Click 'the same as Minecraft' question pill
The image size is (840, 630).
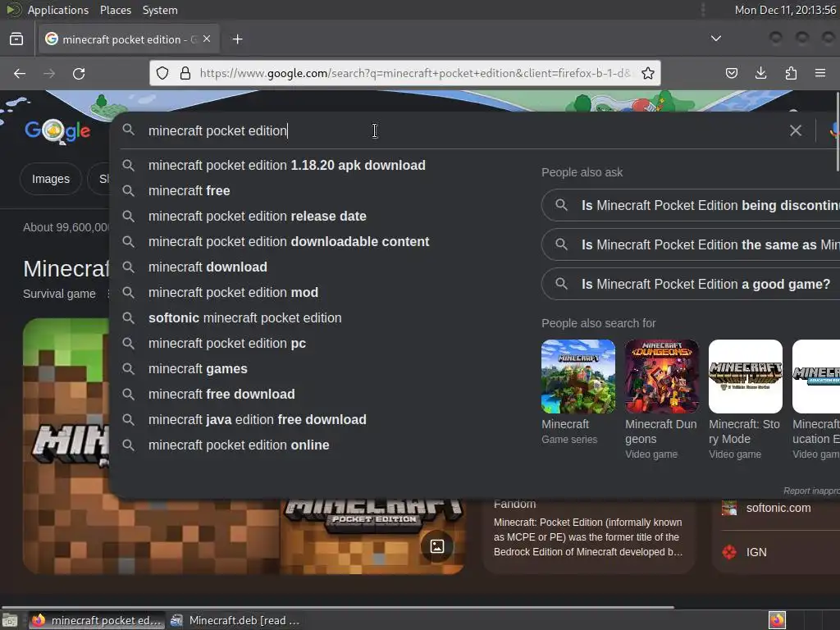click(691, 244)
